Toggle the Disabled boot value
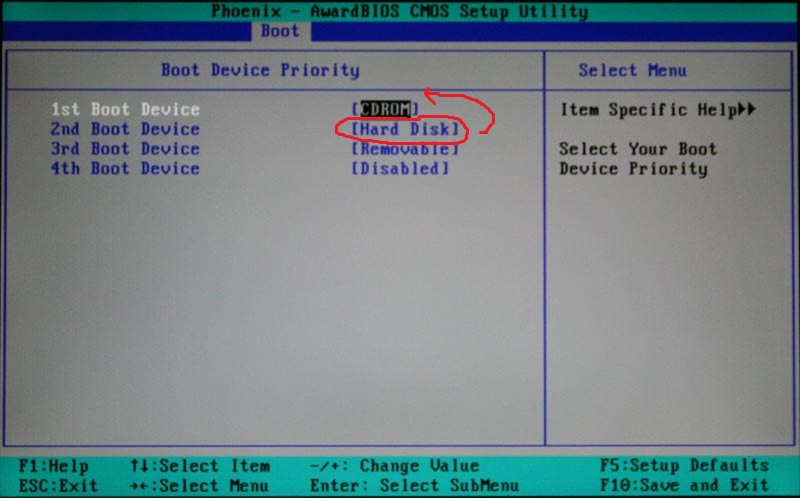The height and width of the screenshot is (498, 800). click(400, 169)
